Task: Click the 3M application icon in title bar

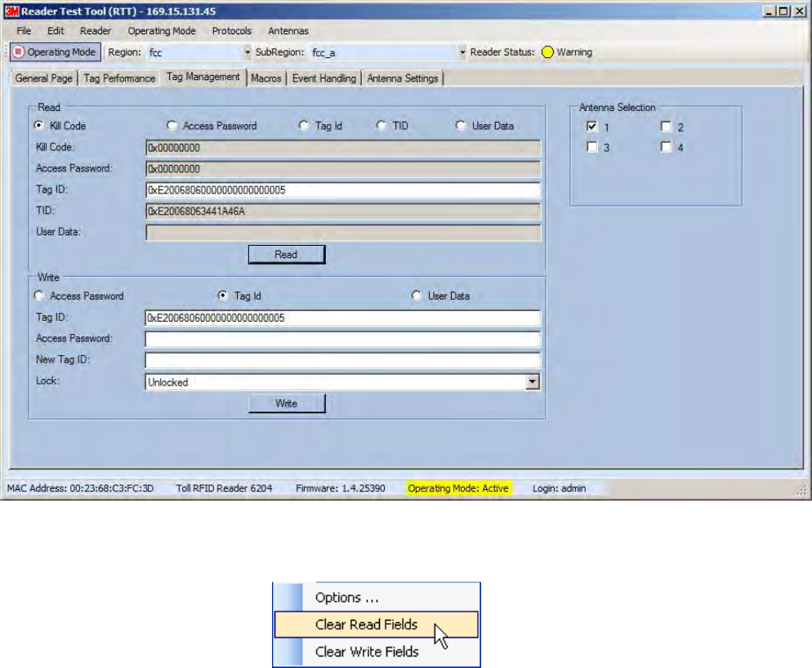Action: (12, 11)
